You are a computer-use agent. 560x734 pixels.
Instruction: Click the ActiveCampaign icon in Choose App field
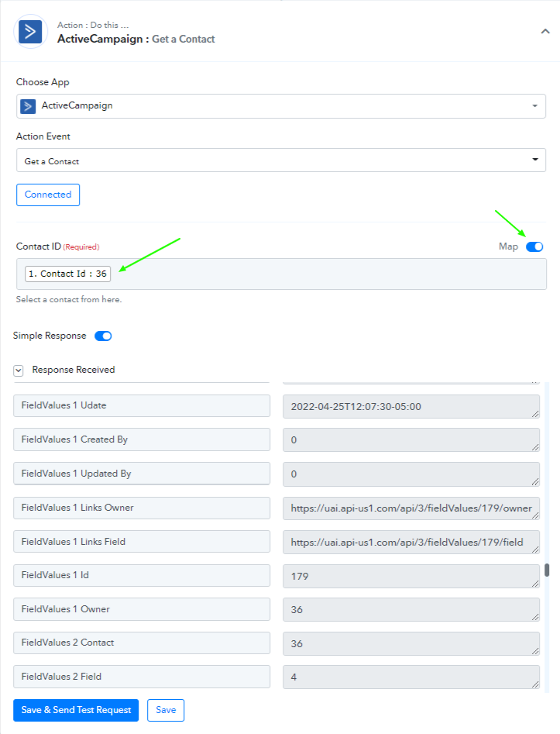28,106
